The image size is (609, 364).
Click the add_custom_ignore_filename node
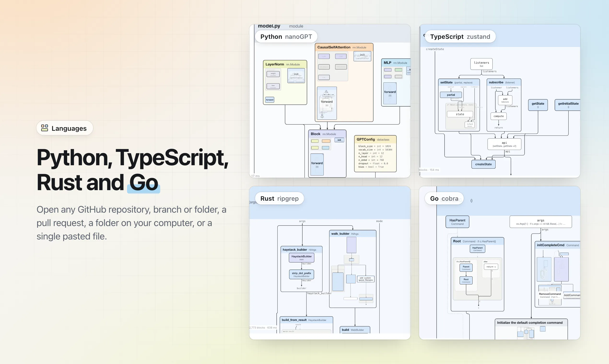(365, 279)
